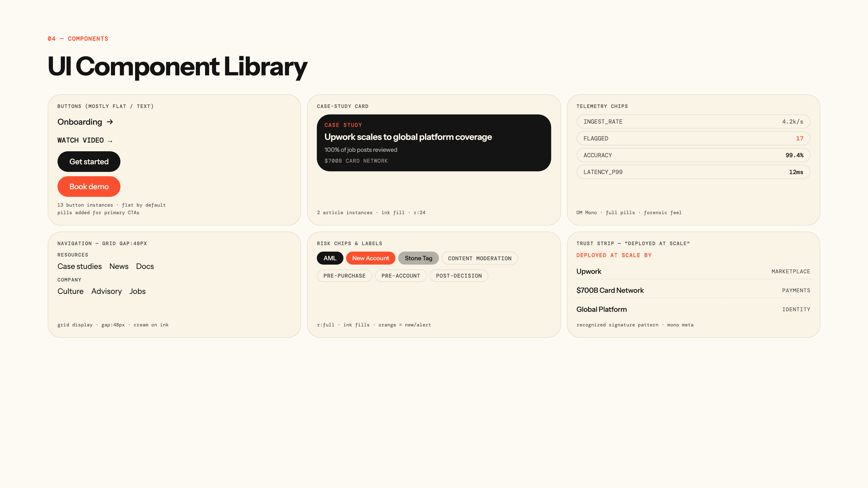Click the UI Component Library title
This screenshot has height=488, width=868.
177,67
